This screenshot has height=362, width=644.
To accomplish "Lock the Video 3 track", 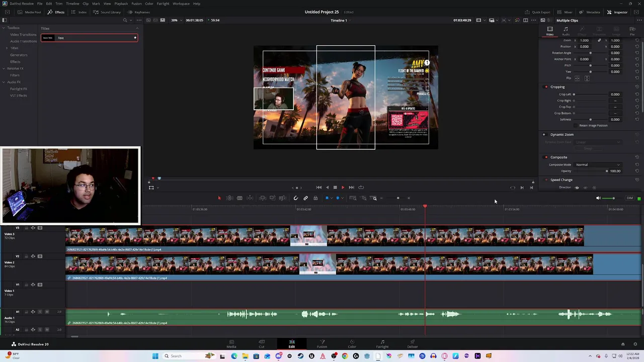I will [x=26, y=228].
